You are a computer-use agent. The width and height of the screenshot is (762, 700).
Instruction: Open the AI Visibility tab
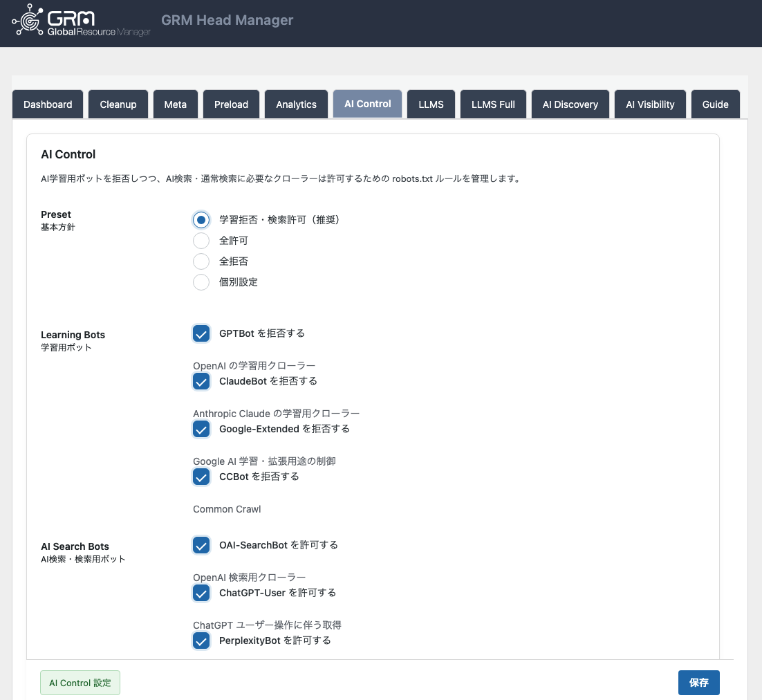click(x=650, y=104)
